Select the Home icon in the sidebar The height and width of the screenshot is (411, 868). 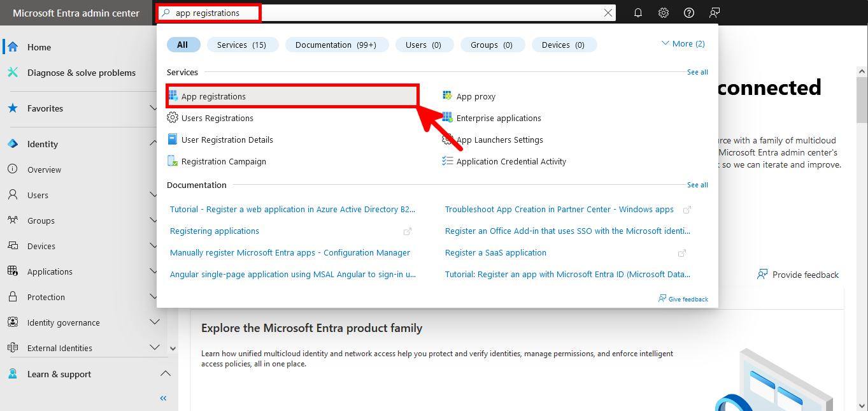pos(13,47)
